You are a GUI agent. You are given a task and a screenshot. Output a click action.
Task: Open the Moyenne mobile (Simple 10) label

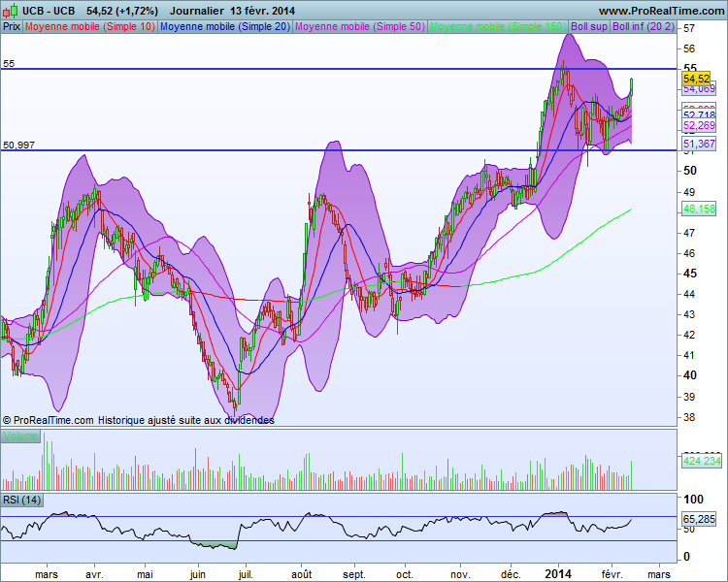[90, 26]
